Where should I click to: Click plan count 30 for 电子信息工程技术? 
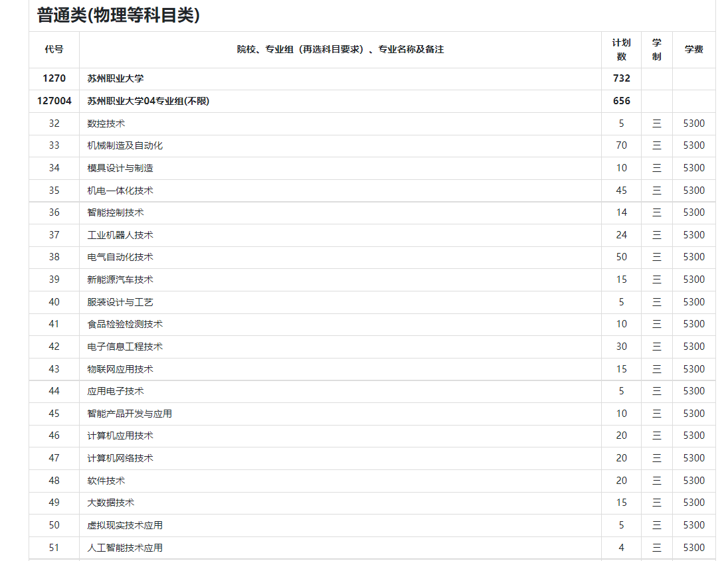(x=621, y=347)
